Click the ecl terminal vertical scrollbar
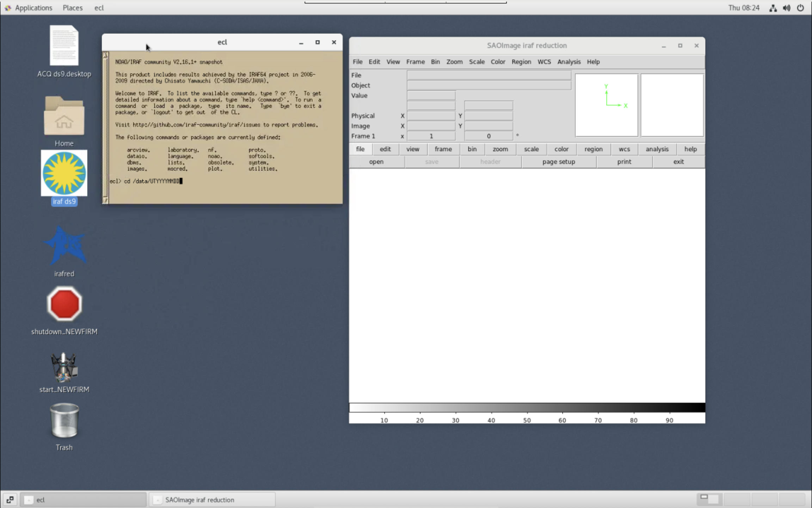The width and height of the screenshot is (812, 508). pyautogui.click(x=105, y=128)
